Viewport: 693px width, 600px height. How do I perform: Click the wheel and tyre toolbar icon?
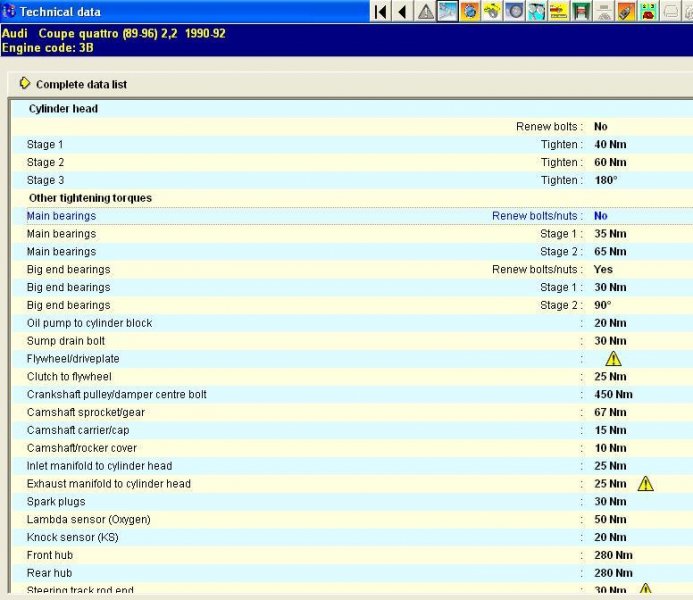point(516,12)
